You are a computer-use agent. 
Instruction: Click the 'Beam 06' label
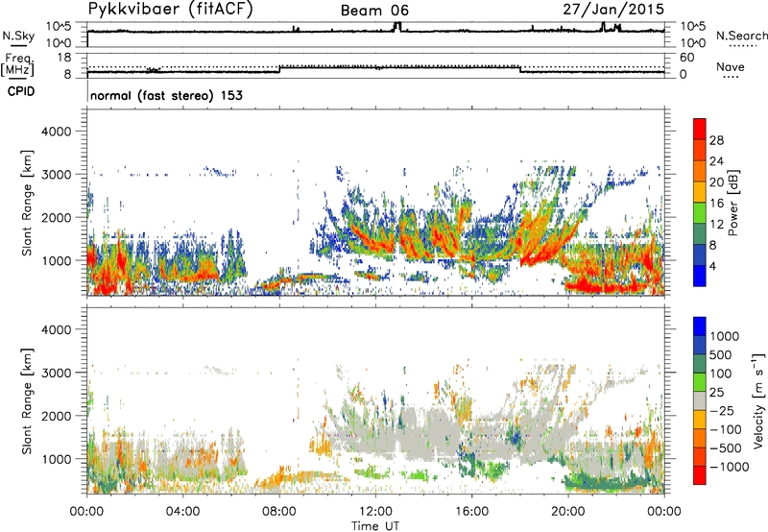[x=374, y=11]
